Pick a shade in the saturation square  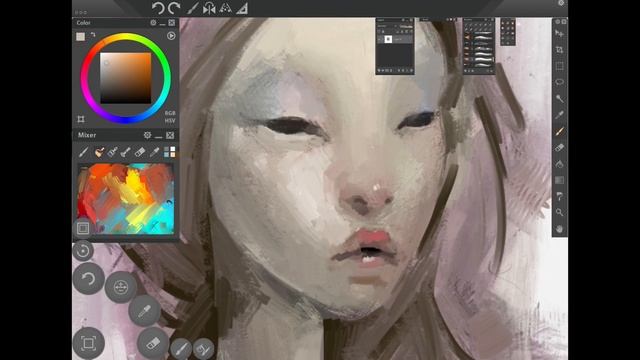(x=126, y=78)
